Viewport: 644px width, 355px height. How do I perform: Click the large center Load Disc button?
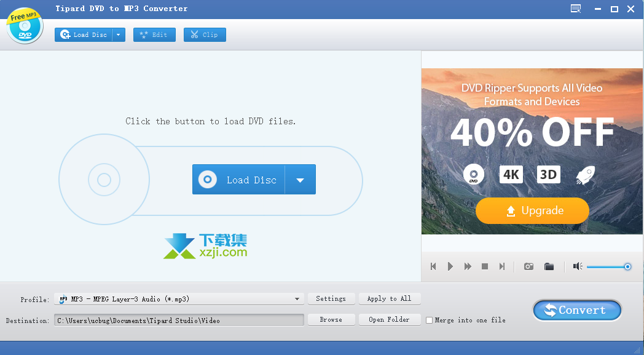238,180
